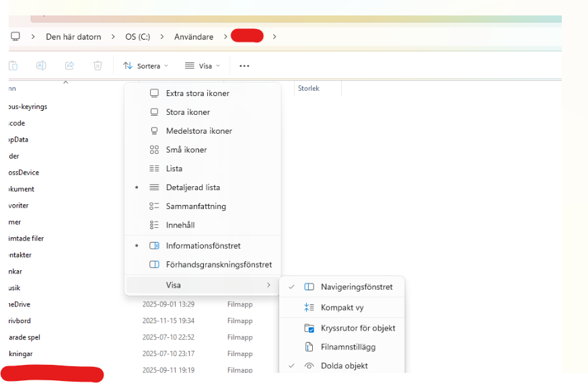Image resolution: width=588 pixels, height=383 pixels.
Task: Click the share icon in toolbar
Action: [69, 66]
